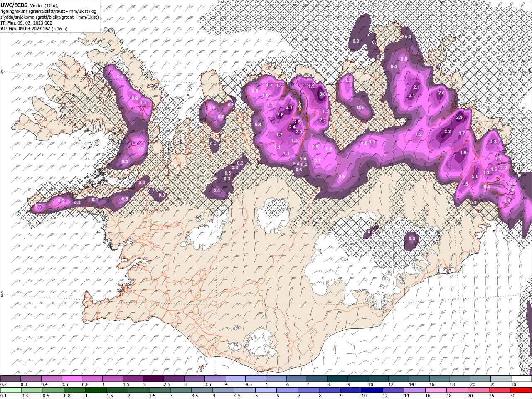This screenshot has height=399, width=532.
Task: Click the light pink rain swatch labelled 16
Action: tap(435, 390)
